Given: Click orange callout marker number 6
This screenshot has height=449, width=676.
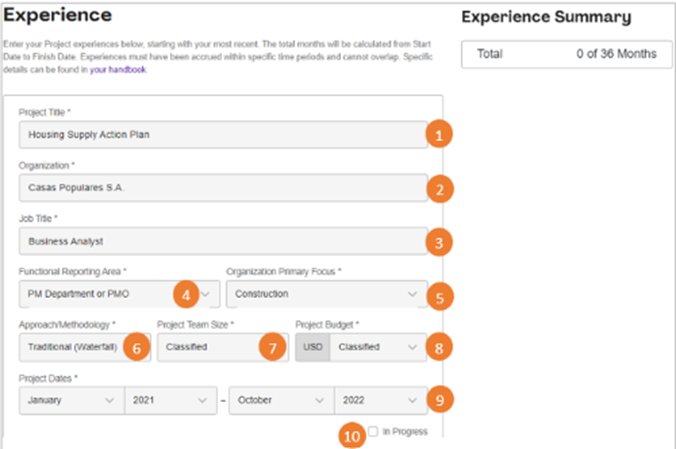Looking at the screenshot, I should tap(139, 348).
